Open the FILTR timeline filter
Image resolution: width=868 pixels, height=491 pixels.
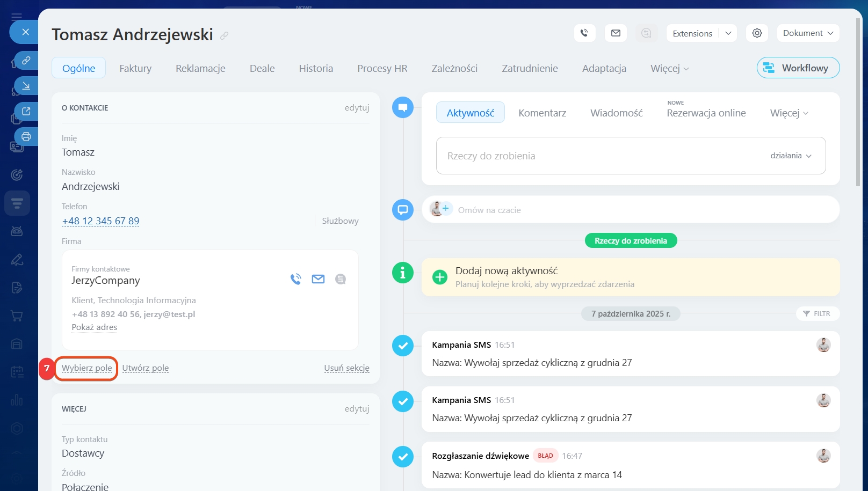(817, 314)
